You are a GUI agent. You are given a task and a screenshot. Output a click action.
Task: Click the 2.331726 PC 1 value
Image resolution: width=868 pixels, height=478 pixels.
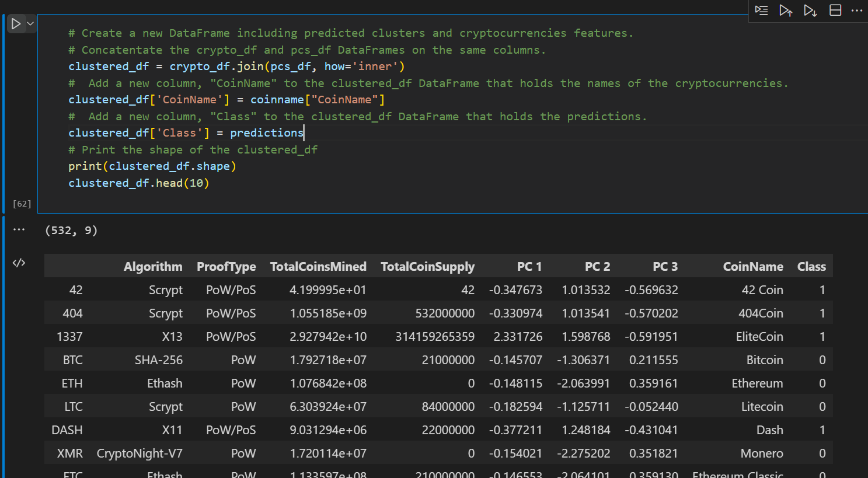518,337
